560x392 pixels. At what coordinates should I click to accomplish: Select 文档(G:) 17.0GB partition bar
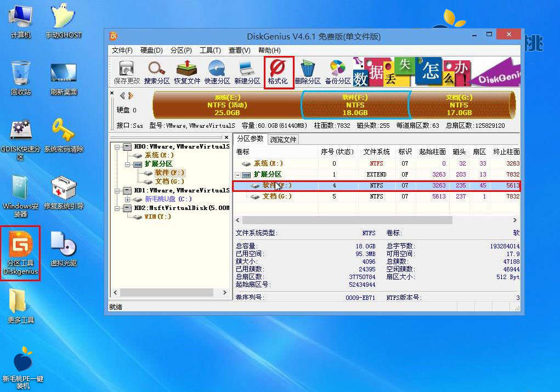pos(460,105)
